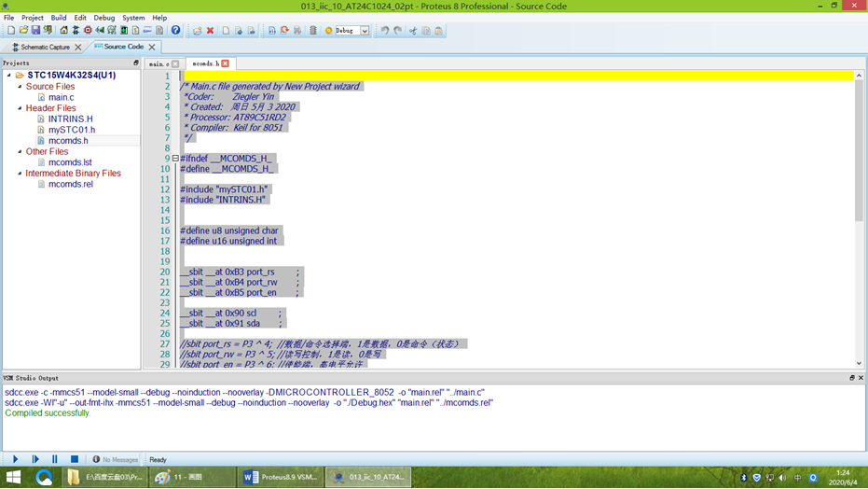
Task: Open the Windows Start button
Action: point(13,477)
